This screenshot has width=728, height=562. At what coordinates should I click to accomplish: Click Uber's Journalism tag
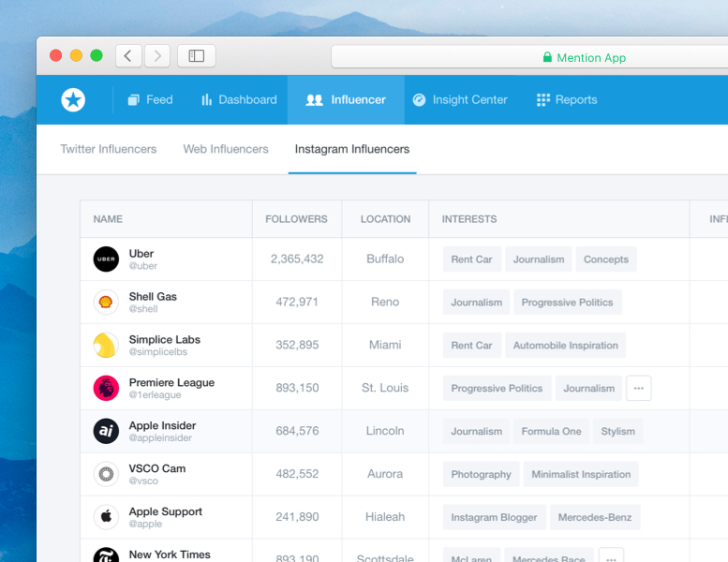click(x=539, y=259)
